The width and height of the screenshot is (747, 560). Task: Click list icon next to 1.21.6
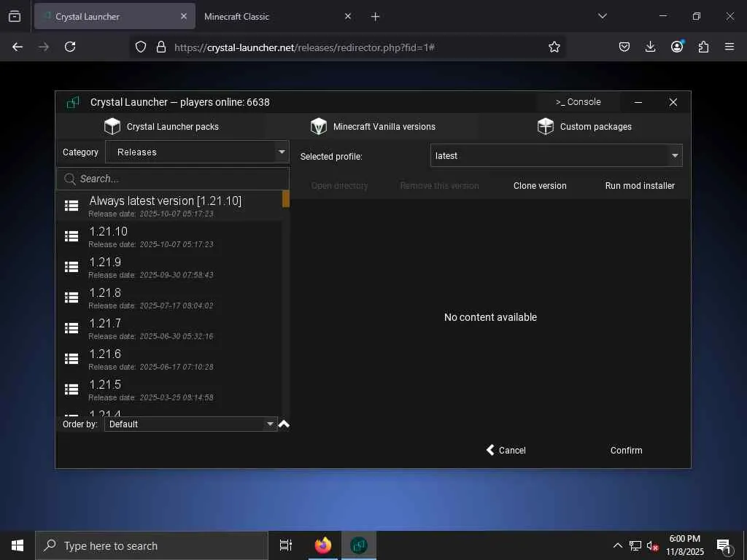[x=71, y=359]
